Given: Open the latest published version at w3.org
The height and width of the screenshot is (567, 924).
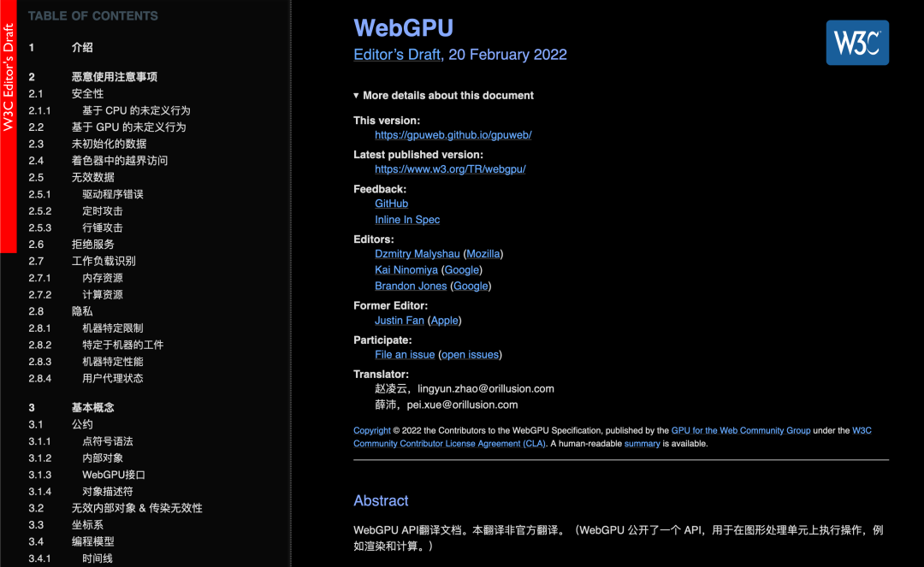Looking at the screenshot, I should point(450,169).
